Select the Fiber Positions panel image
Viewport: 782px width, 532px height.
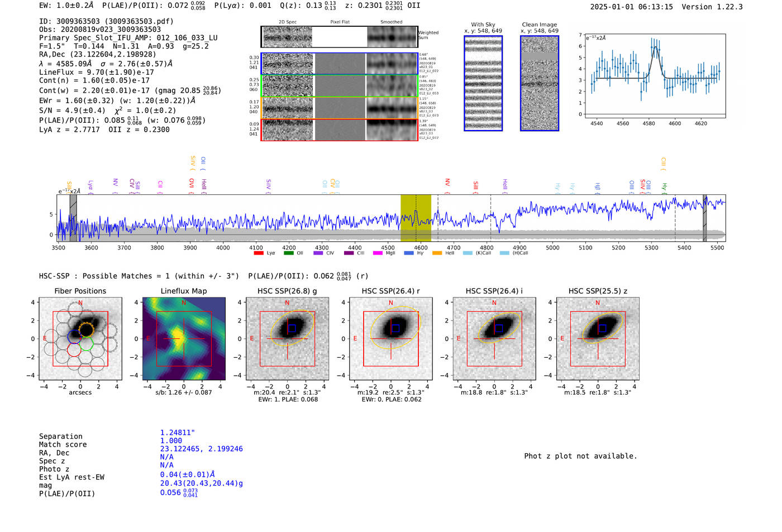(80, 339)
